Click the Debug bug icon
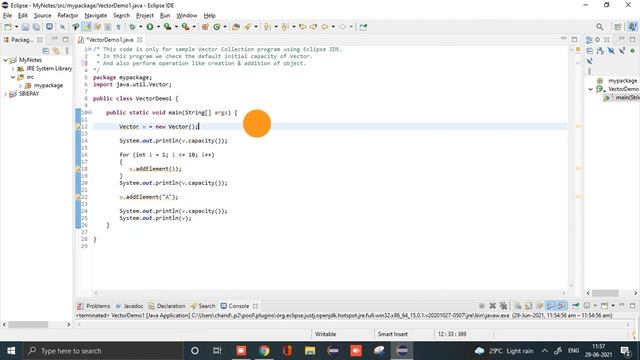The image size is (640, 360). click(132, 27)
